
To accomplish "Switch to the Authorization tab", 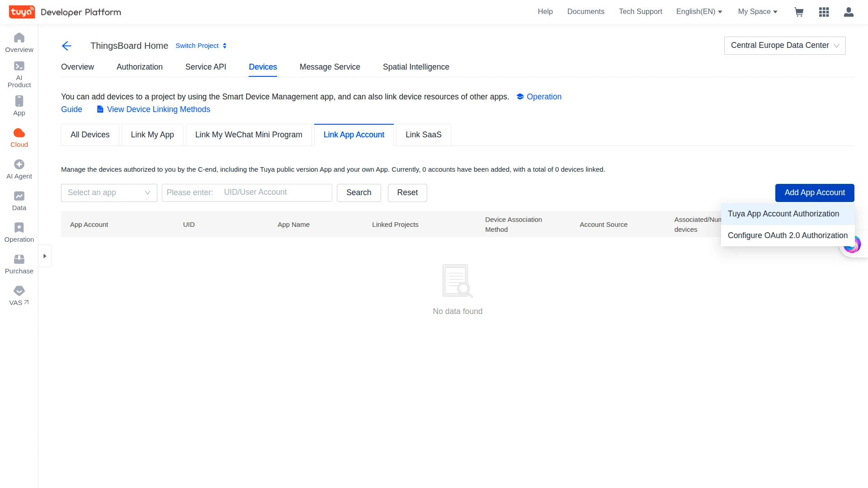I will click(x=140, y=67).
